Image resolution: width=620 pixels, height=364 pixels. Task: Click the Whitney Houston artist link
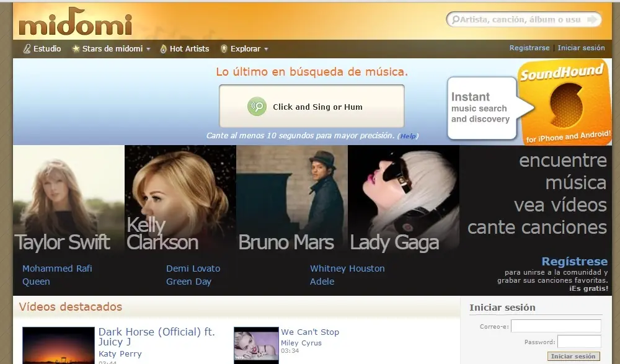(347, 269)
